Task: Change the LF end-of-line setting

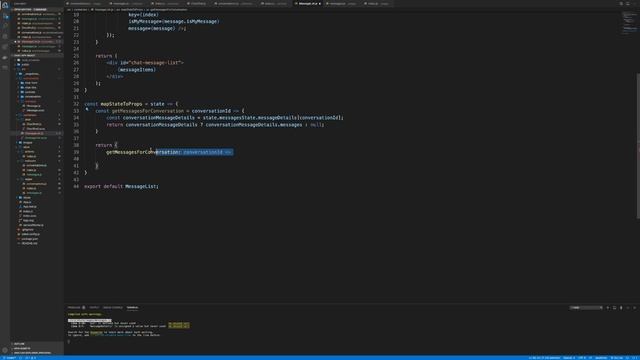Action: [590, 358]
